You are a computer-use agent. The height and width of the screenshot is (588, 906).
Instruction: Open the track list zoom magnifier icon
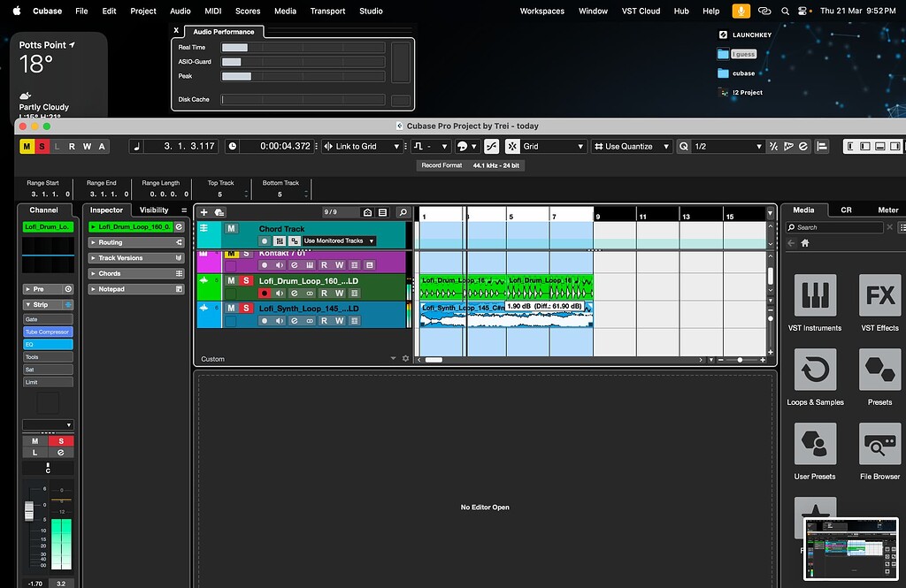click(x=403, y=212)
